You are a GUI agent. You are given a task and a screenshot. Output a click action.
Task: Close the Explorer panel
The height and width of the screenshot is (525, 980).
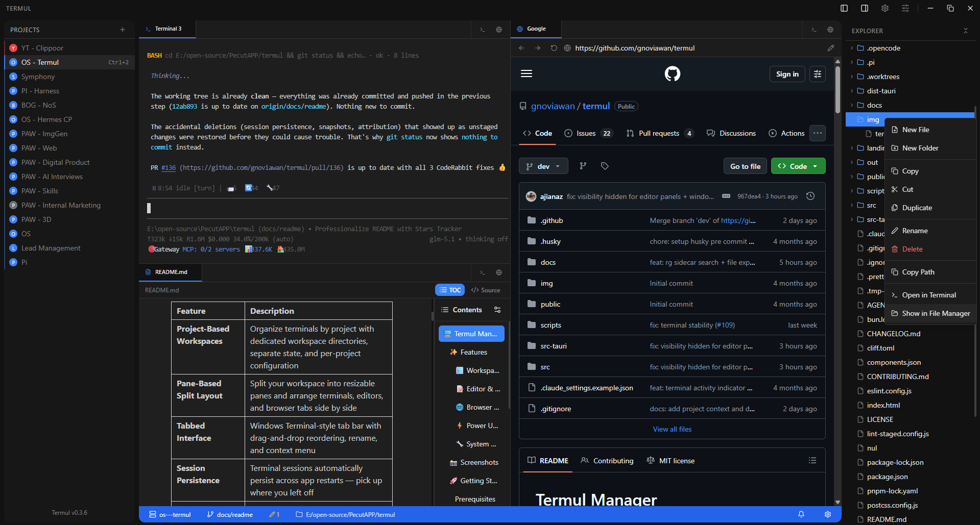[966, 31]
